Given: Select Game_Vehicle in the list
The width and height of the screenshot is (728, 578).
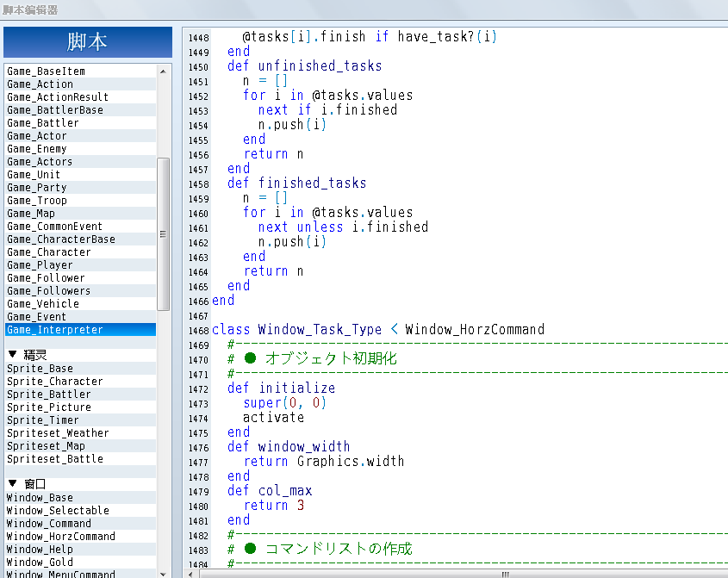Looking at the screenshot, I should click(x=80, y=304).
